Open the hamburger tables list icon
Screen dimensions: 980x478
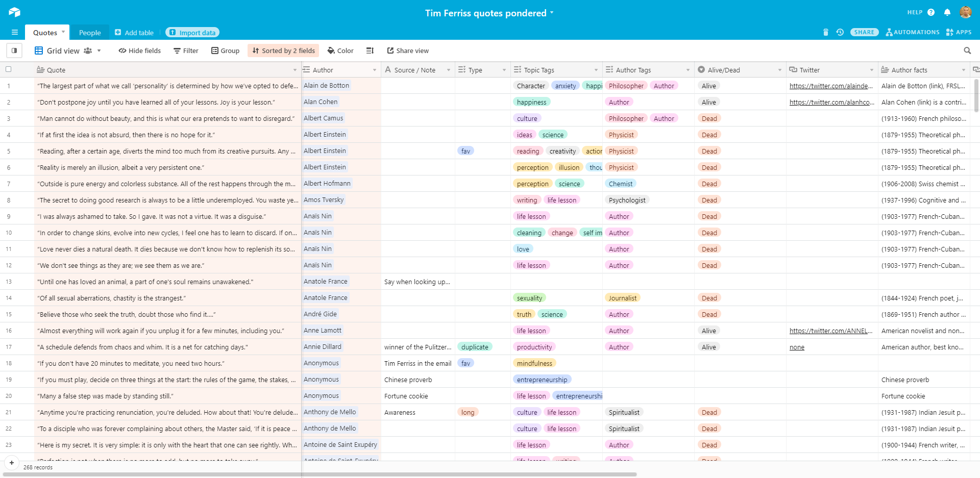click(x=15, y=32)
